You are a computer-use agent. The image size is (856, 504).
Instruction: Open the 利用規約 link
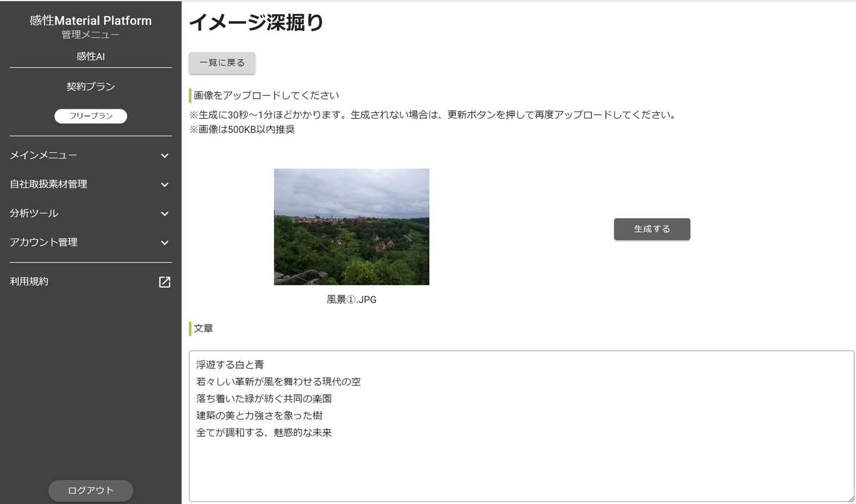(x=29, y=282)
